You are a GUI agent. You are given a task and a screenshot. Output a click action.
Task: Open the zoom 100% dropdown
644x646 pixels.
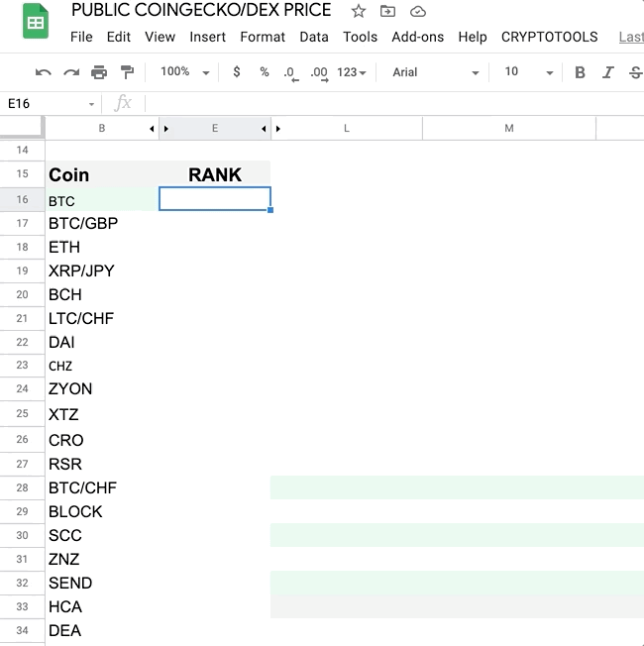click(x=185, y=72)
